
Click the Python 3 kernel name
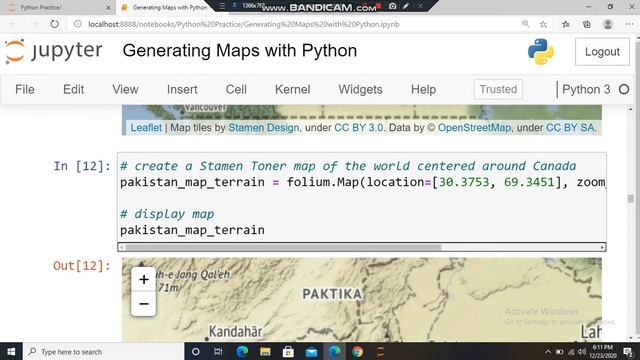tap(586, 89)
